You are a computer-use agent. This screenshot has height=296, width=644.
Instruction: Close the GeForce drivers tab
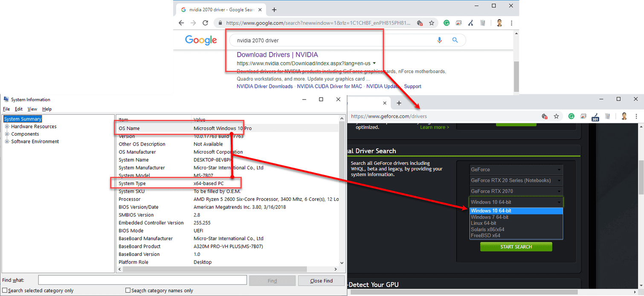(385, 103)
